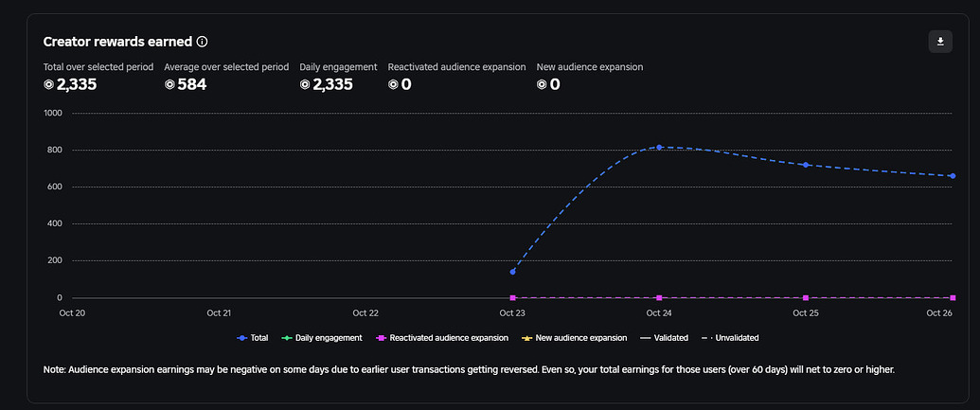This screenshot has width=980, height=410.
Task: Click the 600 y-axis label
Action: pos(55,187)
